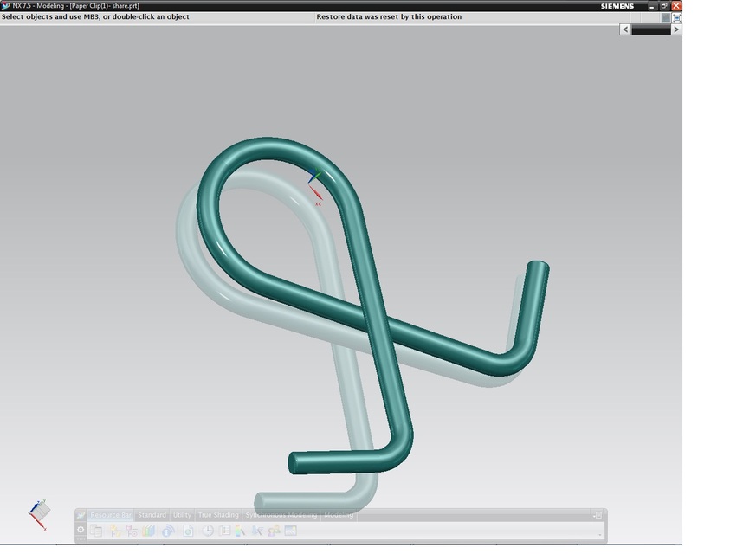Click the right scroll arrow near the top right
The height and width of the screenshot is (554, 756).
pos(676,29)
